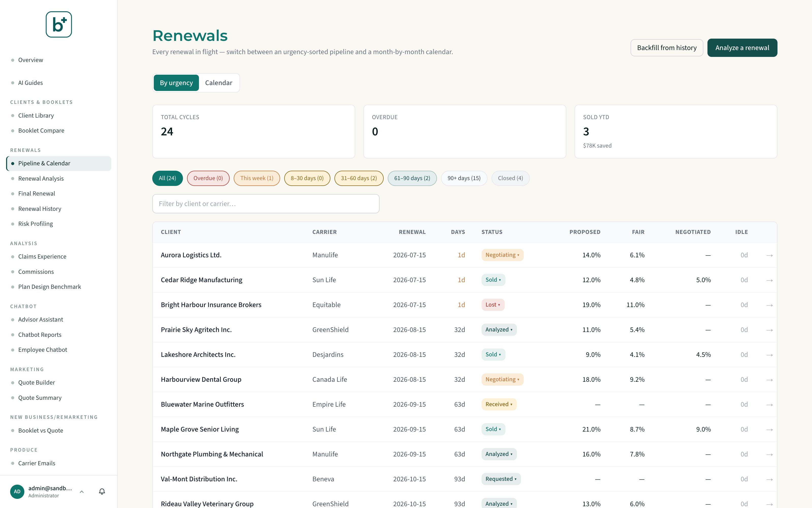Click Analyze a renewal button
The image size is (812, 508).
click(742, 48)
